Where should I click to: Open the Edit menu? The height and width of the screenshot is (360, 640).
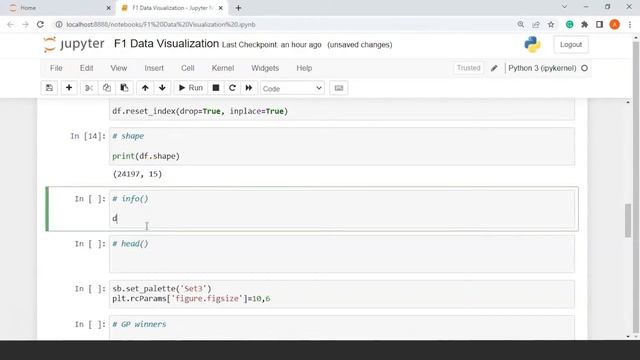click(x=87, y=68)
